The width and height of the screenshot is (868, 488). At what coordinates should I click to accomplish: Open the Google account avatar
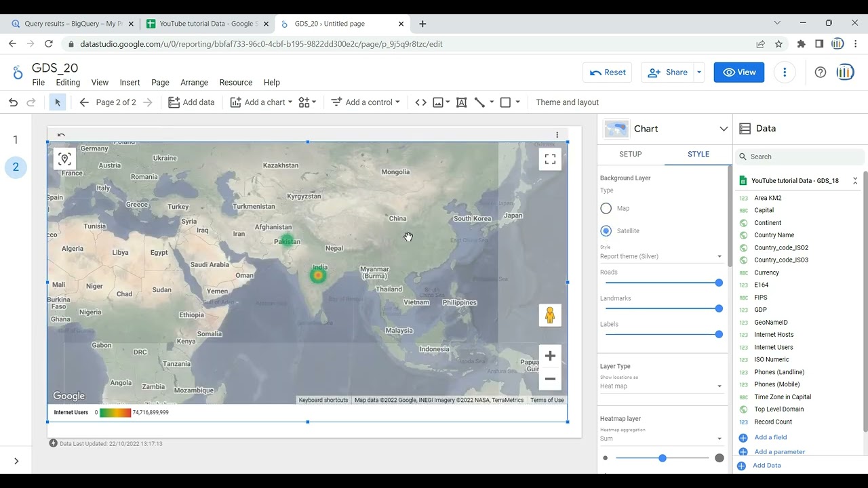click(845, 73)
